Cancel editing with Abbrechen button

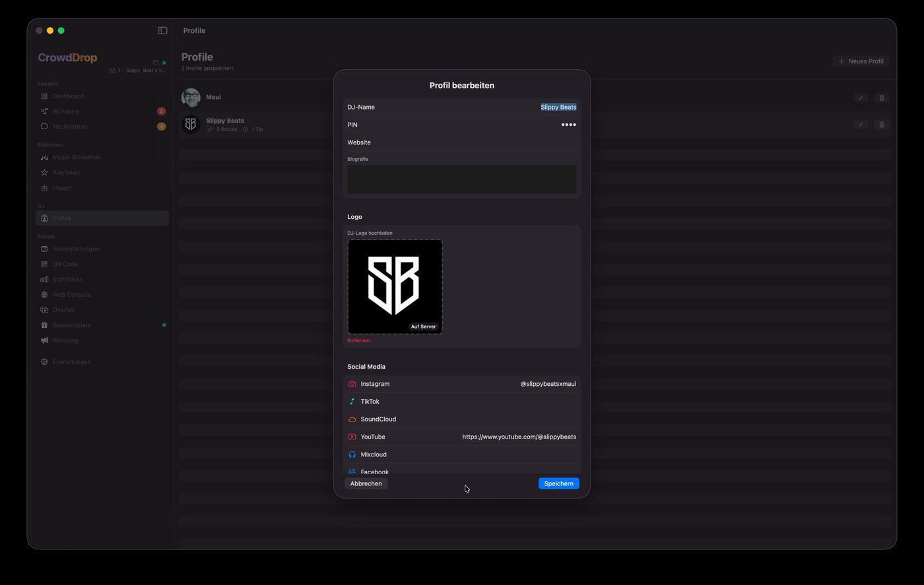click(x=366, y=483)
